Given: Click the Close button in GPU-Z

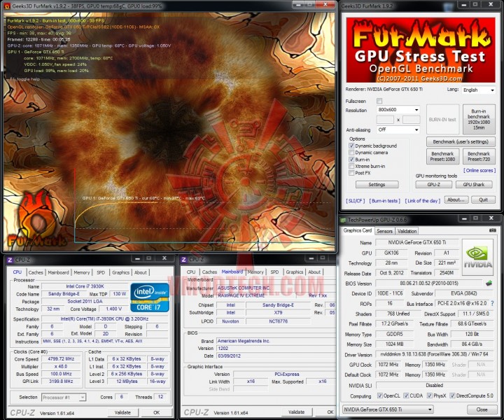Looking at the screenshot, I should [482, 409].
